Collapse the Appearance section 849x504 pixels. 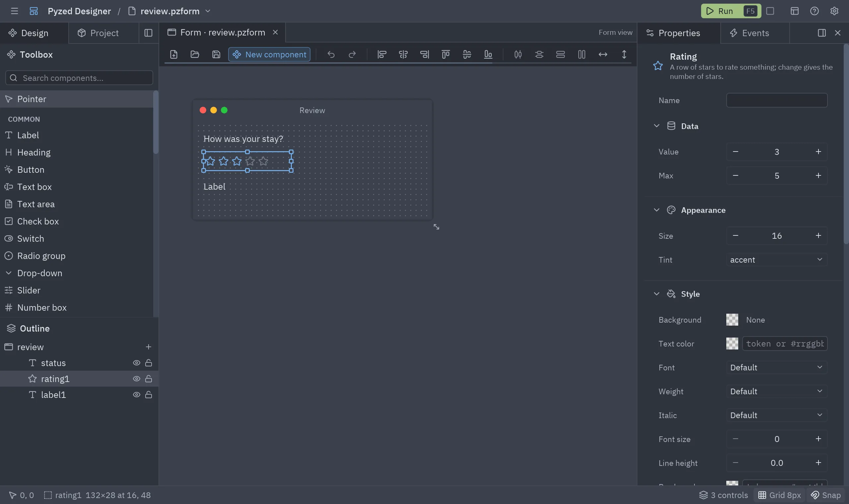coord(656,210)
